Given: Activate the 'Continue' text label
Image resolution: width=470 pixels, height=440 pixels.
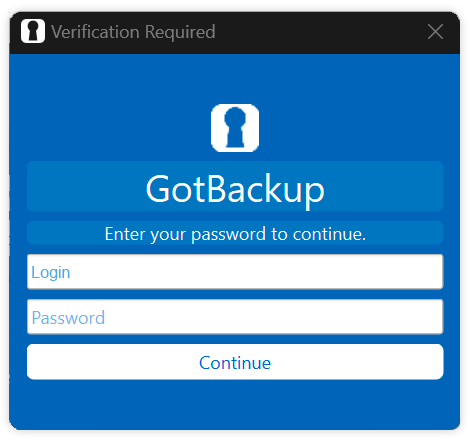Looking at the screenshot, I should point(235,363).
